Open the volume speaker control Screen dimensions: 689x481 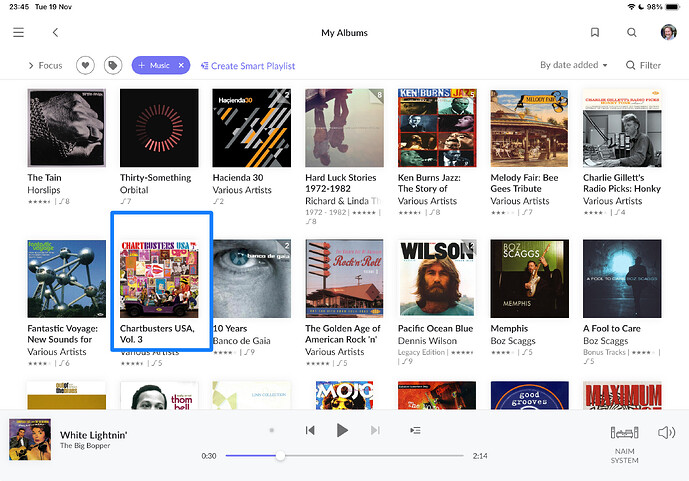coord(666,433)
